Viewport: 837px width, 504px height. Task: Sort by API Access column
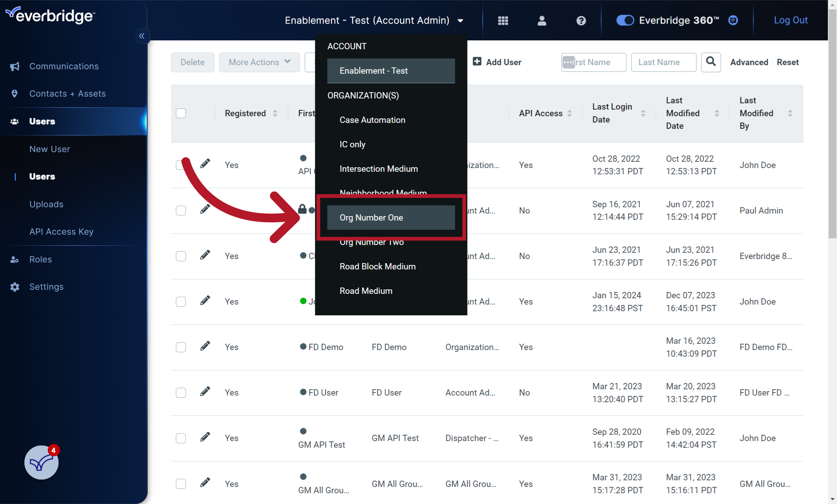point(570,113)
